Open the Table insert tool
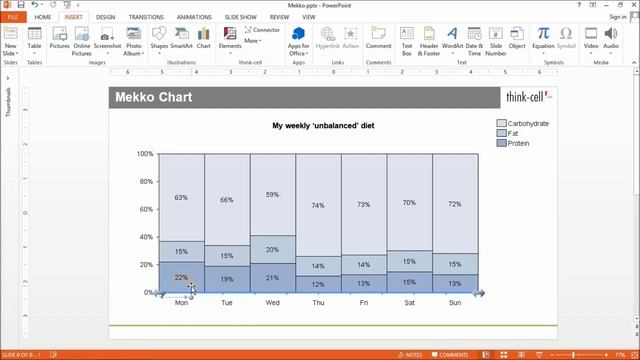Image resolution: width=640 pixels, height=360 pixels. click(34, 41)
